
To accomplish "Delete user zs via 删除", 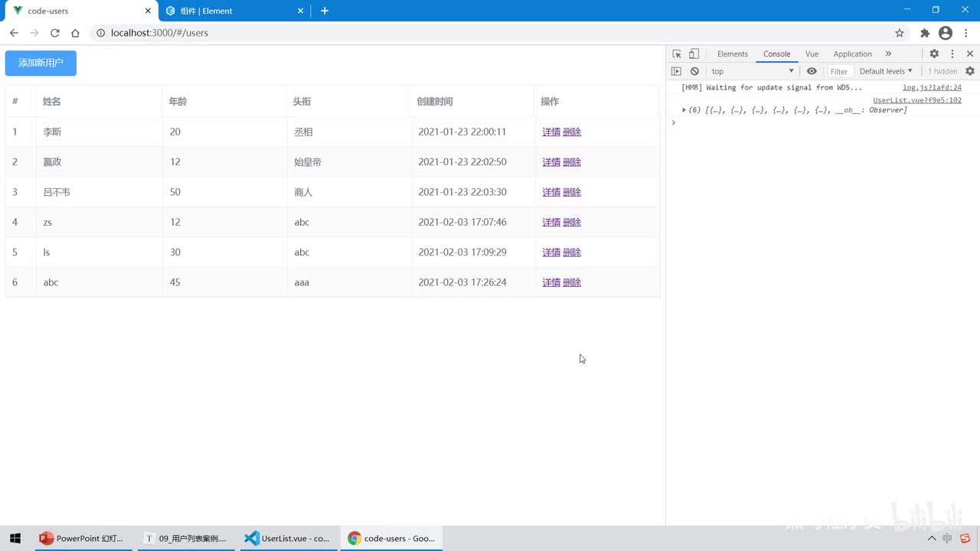I will [x=572, y=222].
